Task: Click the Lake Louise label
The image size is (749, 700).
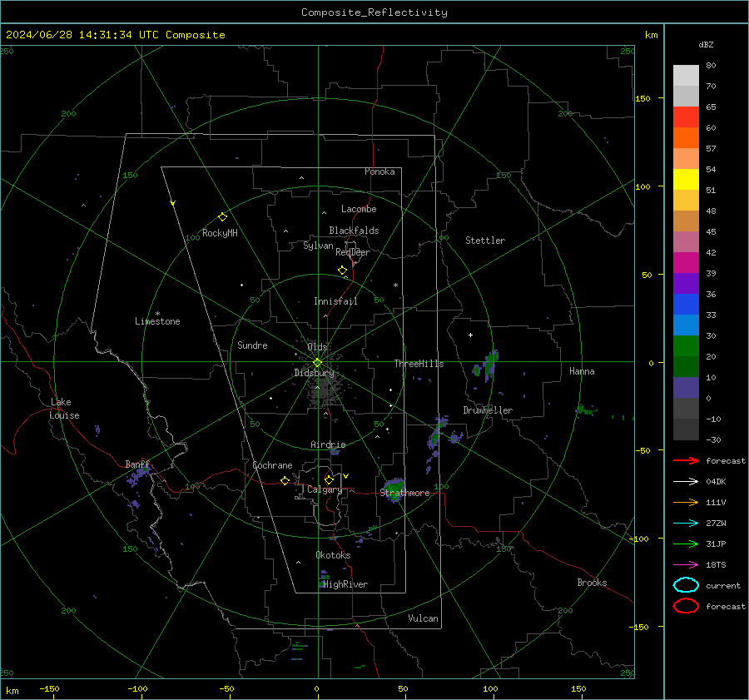Action: (x=64, y=409)
